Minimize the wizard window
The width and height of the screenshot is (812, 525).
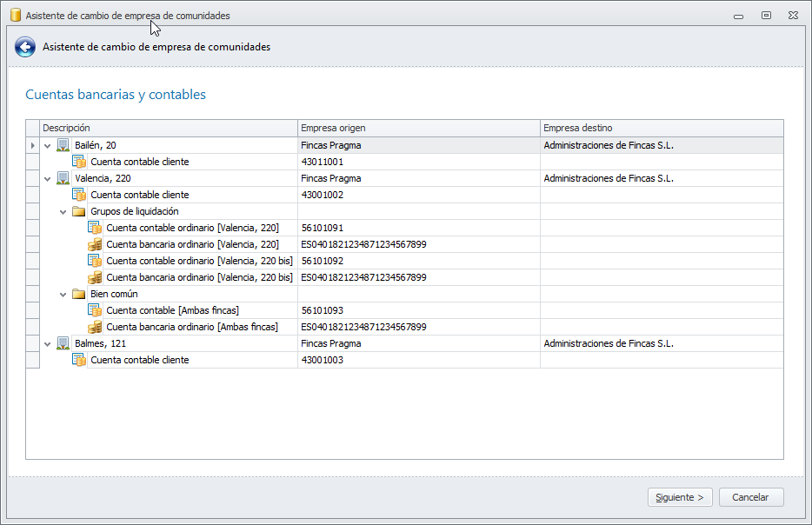click(738, 16)
